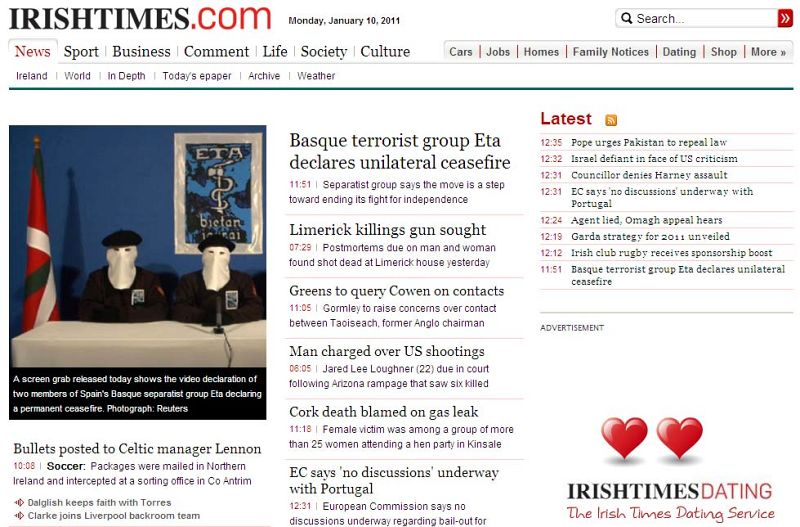
Task: Open headline Basque terrorist group Eta declares ceasefire
Action: [399, 151]
